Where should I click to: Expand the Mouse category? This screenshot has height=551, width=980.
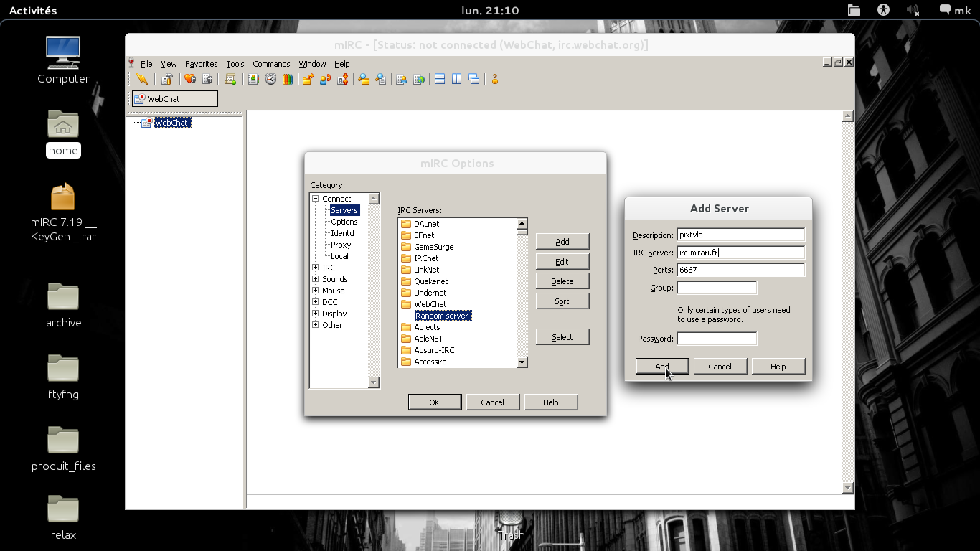pos(315,291)
